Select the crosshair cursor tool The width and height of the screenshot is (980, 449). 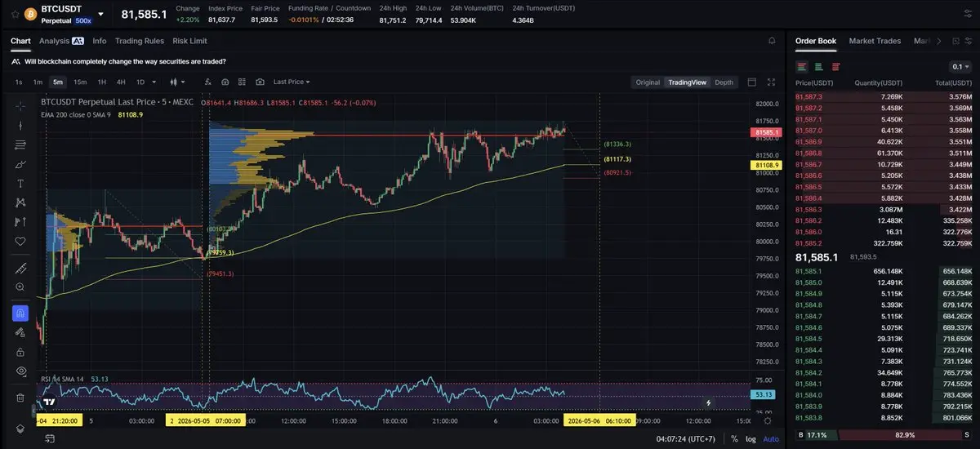[20, 106]
